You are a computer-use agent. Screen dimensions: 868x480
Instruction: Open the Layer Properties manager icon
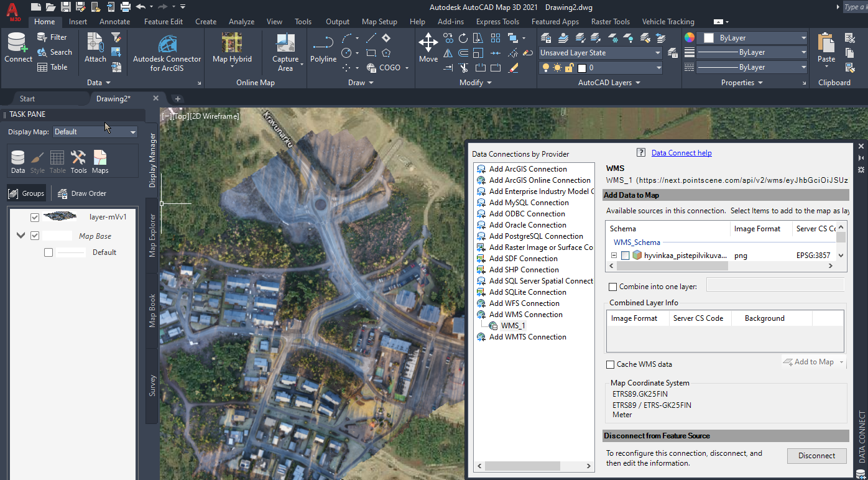point(547,38)
